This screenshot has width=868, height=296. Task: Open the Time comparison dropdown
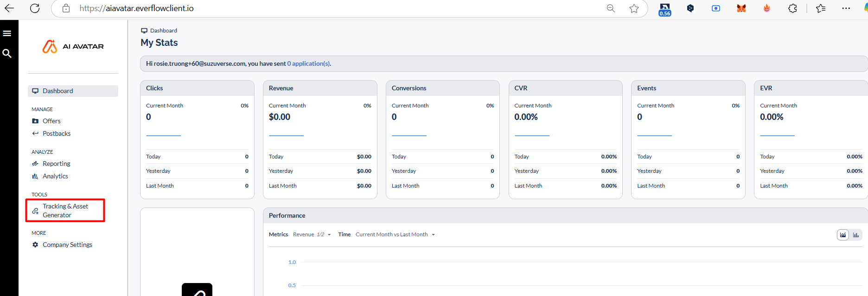pos(395,234)
